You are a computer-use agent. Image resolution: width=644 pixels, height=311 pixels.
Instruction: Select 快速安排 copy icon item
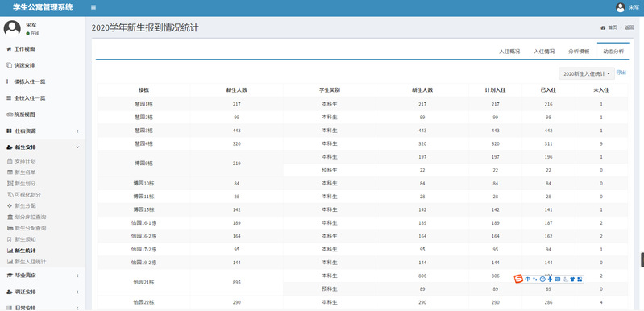(9, 65)
